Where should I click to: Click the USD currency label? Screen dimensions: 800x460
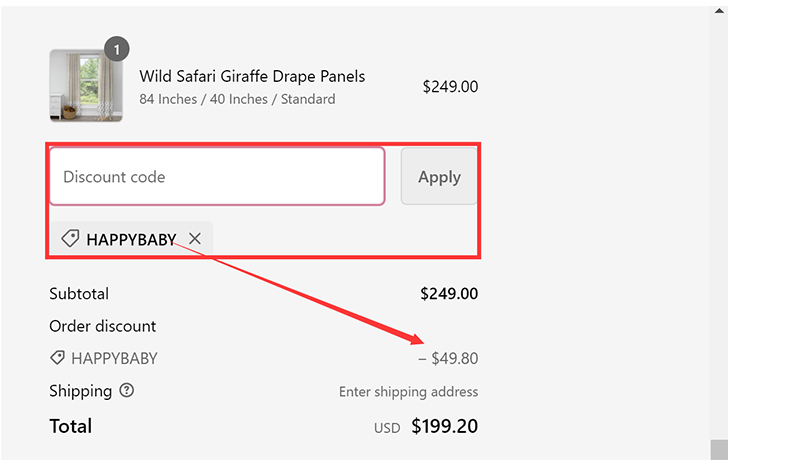click(387, 428)
